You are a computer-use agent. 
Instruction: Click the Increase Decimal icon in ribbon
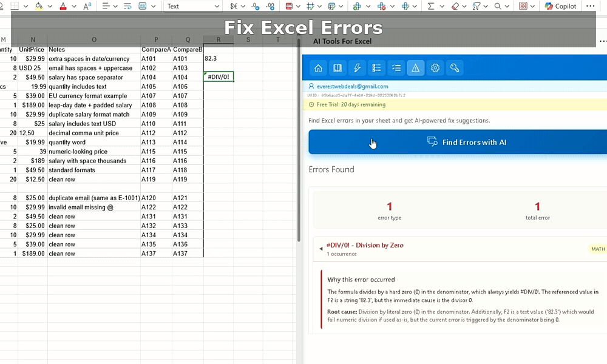click(256, 6)
